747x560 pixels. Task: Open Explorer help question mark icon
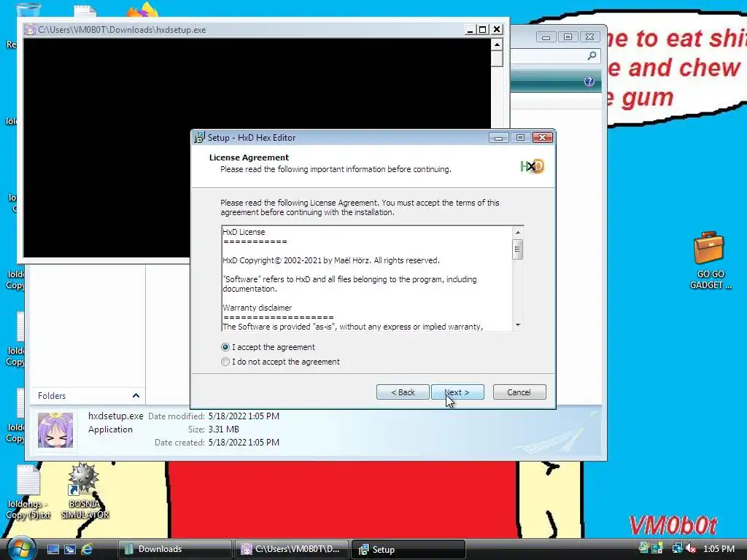[589, 82]
